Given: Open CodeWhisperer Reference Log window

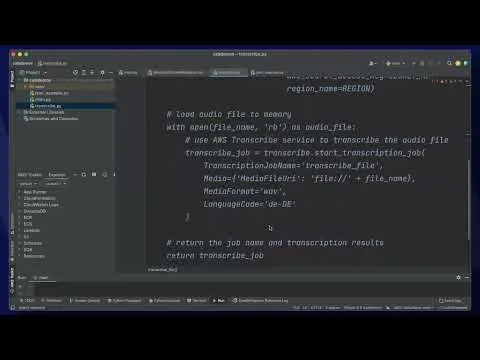Looking at the screenshot, I should tap(260, 300).
